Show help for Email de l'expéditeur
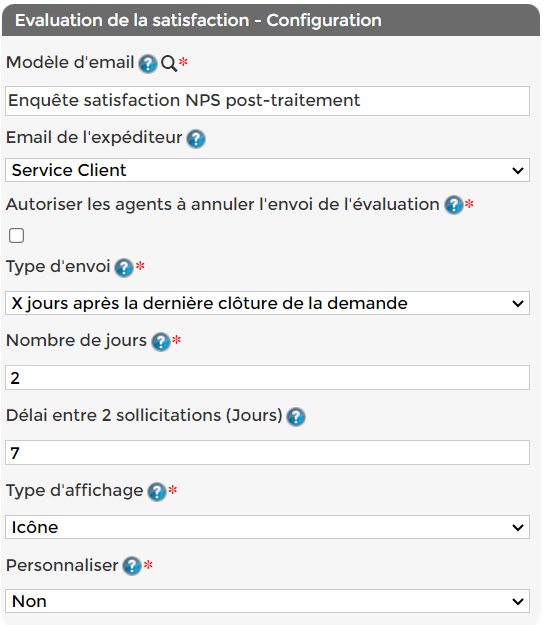The image size is (545, 625). click(196, 139)
